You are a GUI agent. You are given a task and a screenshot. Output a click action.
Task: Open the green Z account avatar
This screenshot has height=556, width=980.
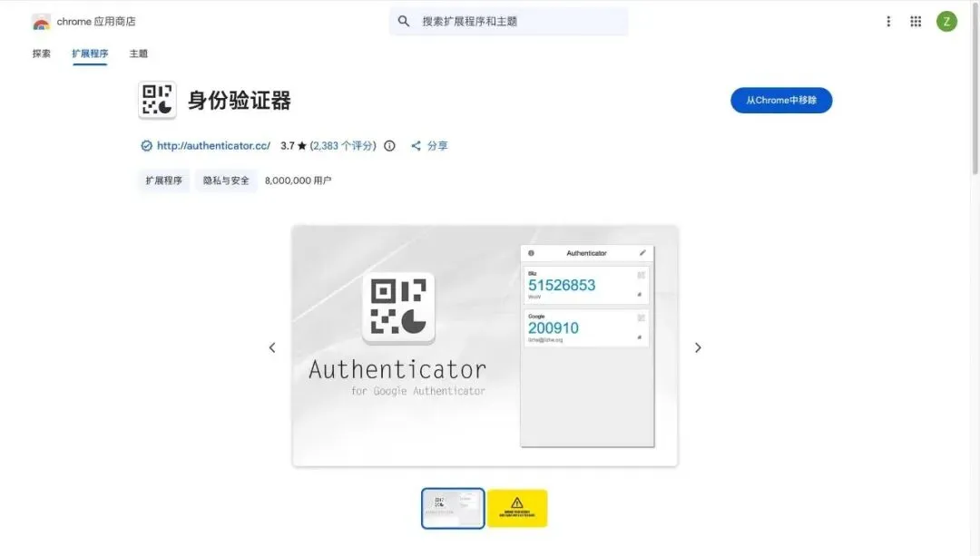[946, 21]
